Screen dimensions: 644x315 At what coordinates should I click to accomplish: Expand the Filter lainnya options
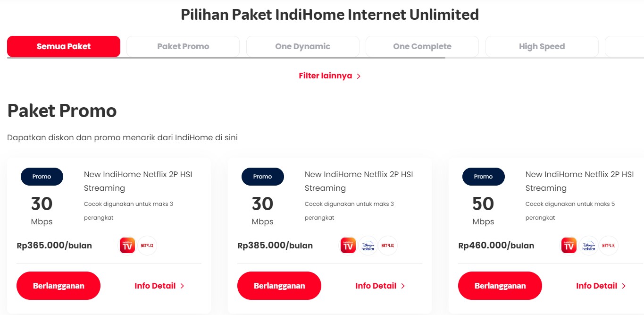point(329,76)
